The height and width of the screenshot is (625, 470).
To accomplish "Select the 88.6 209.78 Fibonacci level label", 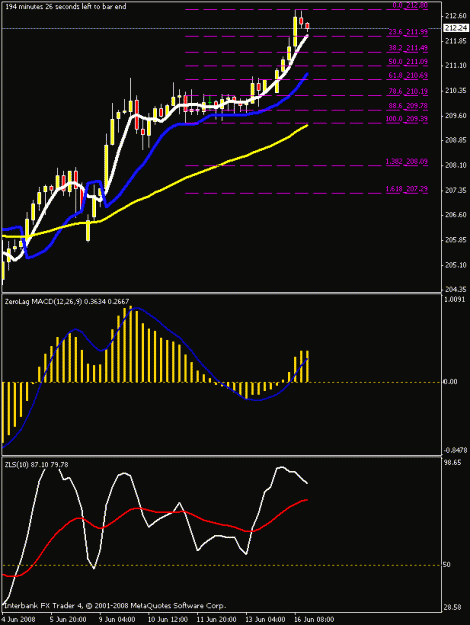I will click(x=408, y=106).
